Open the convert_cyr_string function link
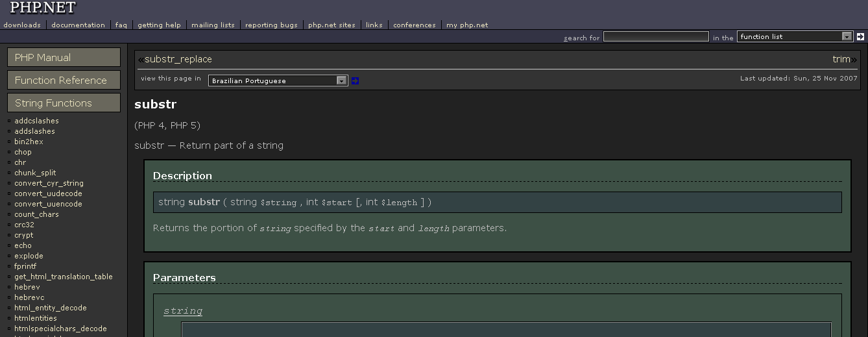 [49, 183]
